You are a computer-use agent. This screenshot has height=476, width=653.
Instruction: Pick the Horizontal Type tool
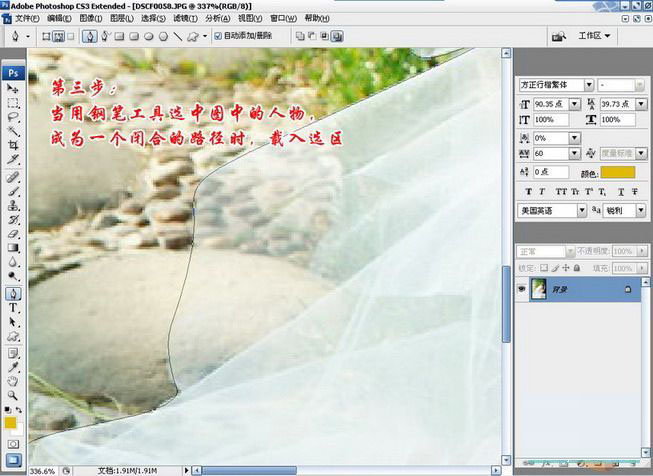point(13,308)
